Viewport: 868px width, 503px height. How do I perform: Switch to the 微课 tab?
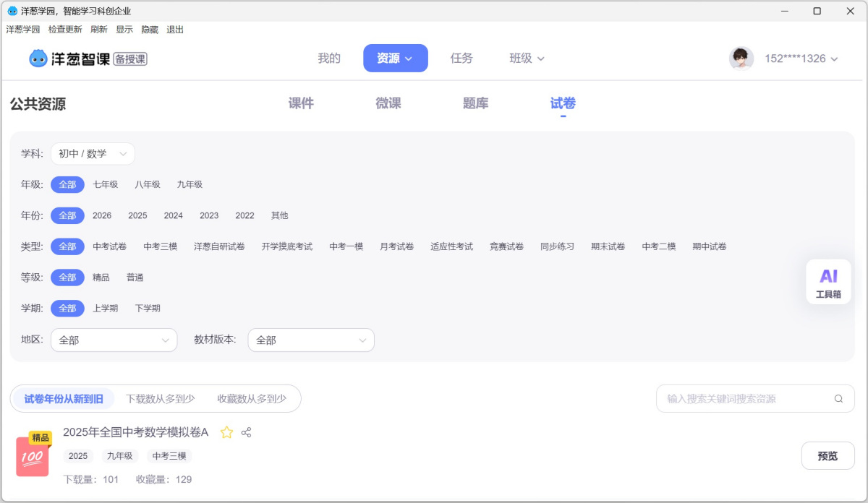coord(388,103)
